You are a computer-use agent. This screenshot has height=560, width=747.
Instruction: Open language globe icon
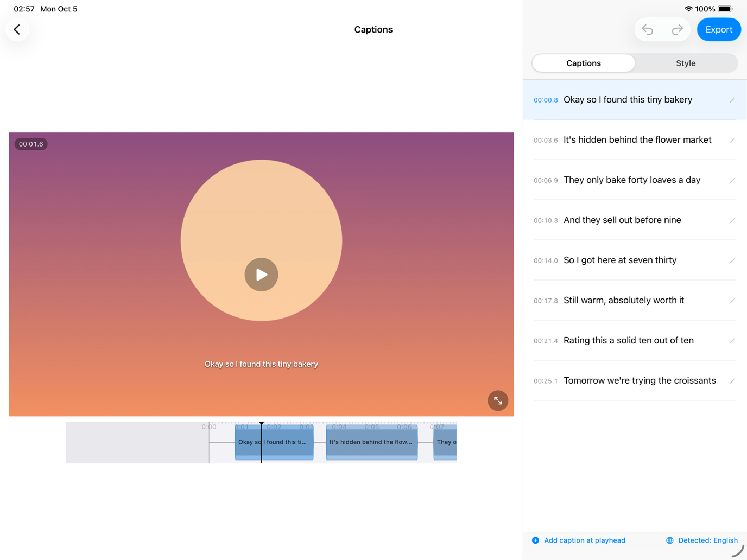click(x=670, y=540)
